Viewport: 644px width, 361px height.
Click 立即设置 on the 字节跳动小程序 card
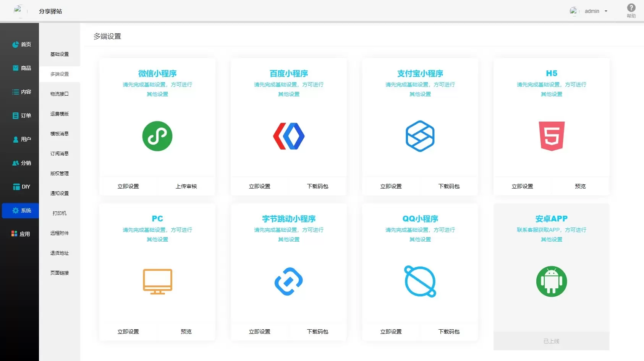(260, 332)
